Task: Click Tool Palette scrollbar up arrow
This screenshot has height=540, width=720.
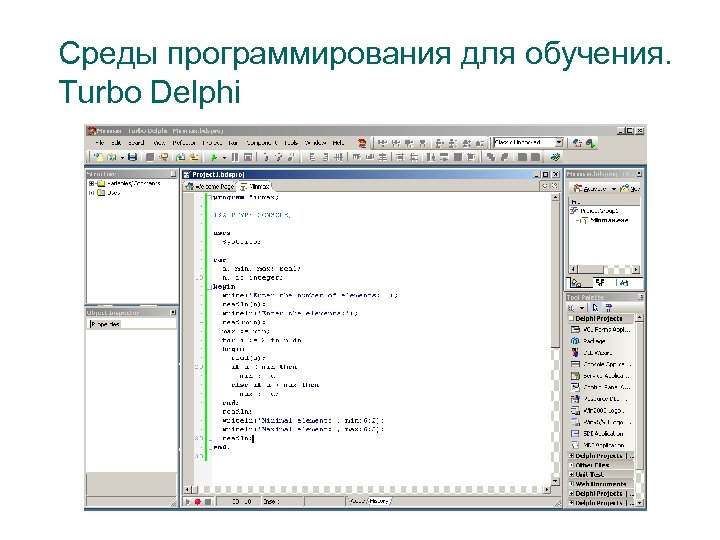Action: (640, 318)
